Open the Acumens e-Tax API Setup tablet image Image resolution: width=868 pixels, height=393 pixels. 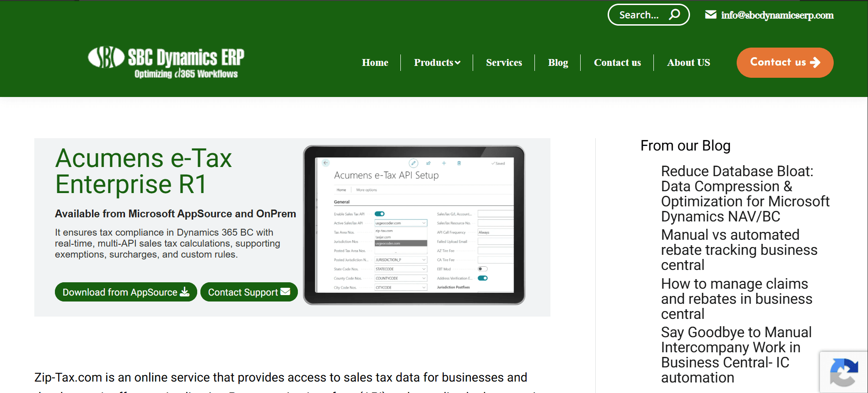pos(414,225)
